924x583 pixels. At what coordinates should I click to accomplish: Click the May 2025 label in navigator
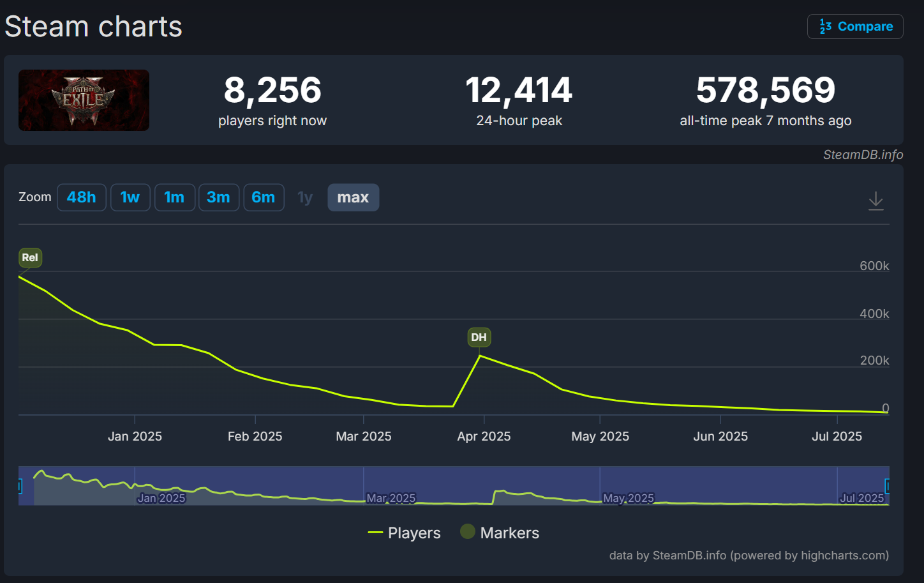click(629, 498)
